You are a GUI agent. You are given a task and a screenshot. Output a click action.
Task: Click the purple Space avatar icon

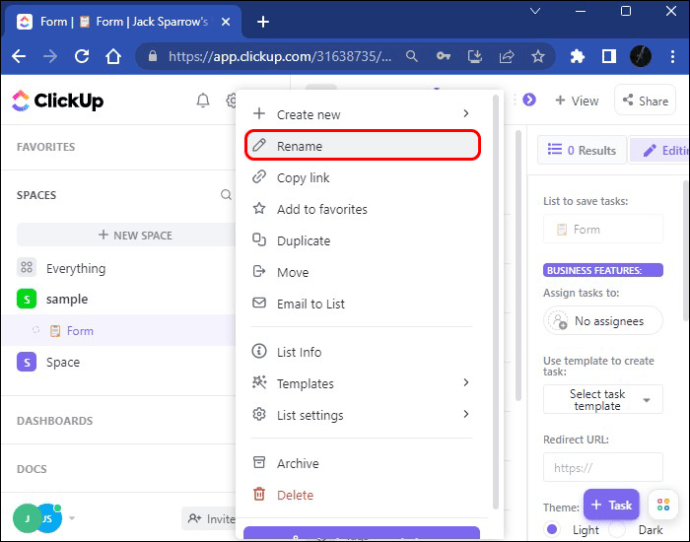(26, 362)
